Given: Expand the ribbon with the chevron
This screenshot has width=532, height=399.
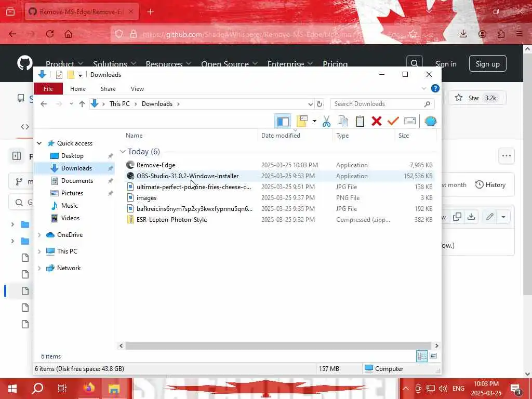Looking at the screenshot, I should coord(424,88).
